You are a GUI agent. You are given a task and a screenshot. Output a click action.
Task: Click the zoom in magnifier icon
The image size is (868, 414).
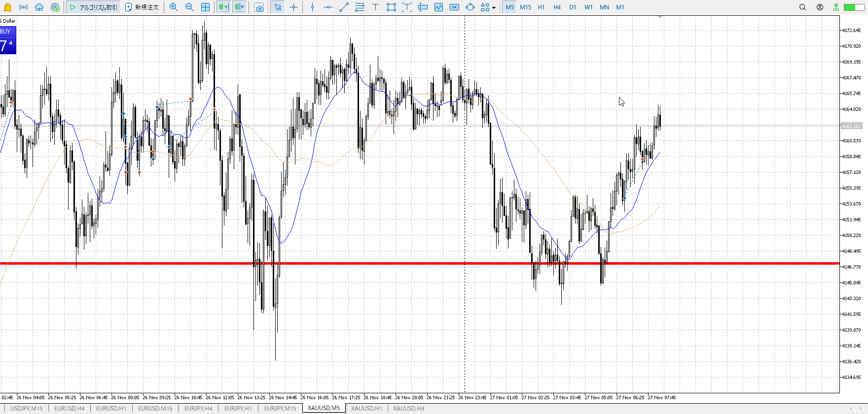174,7
